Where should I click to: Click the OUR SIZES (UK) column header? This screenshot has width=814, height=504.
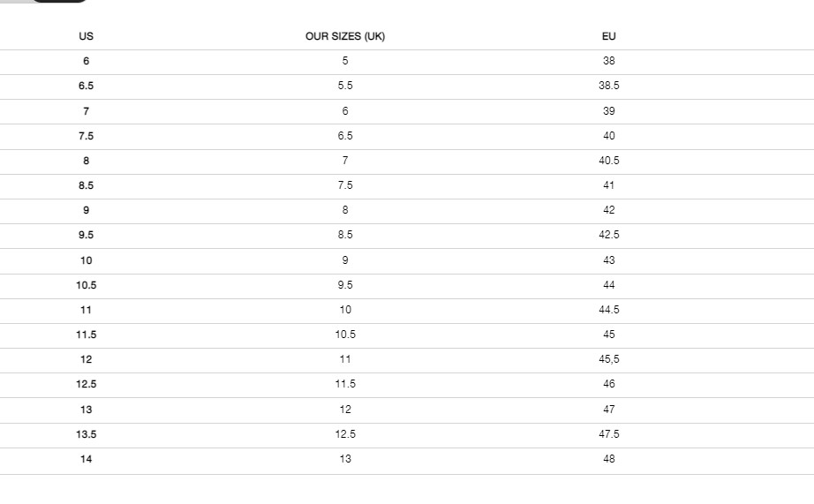click(x=345, y=36)
